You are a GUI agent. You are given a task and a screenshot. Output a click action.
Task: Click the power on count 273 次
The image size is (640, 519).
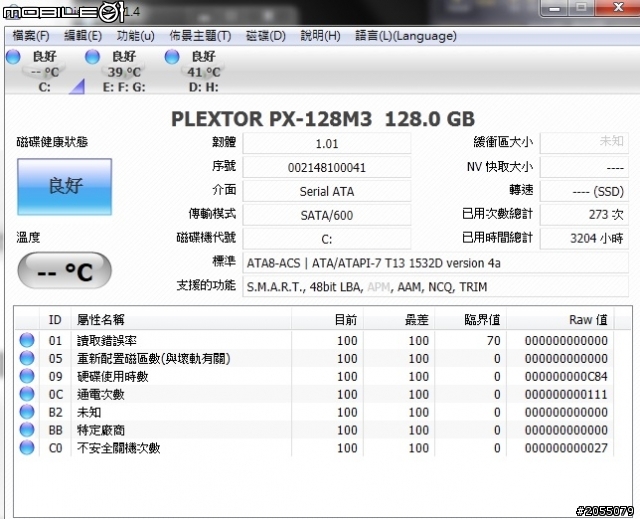tap(584, 214)
